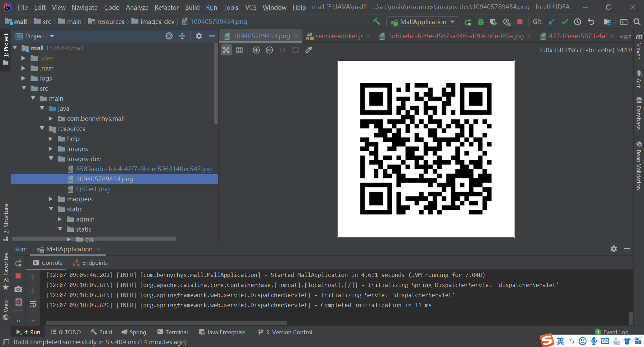
Task: Select the color picker eyedropper tool
Action: [x=309, y=50]
